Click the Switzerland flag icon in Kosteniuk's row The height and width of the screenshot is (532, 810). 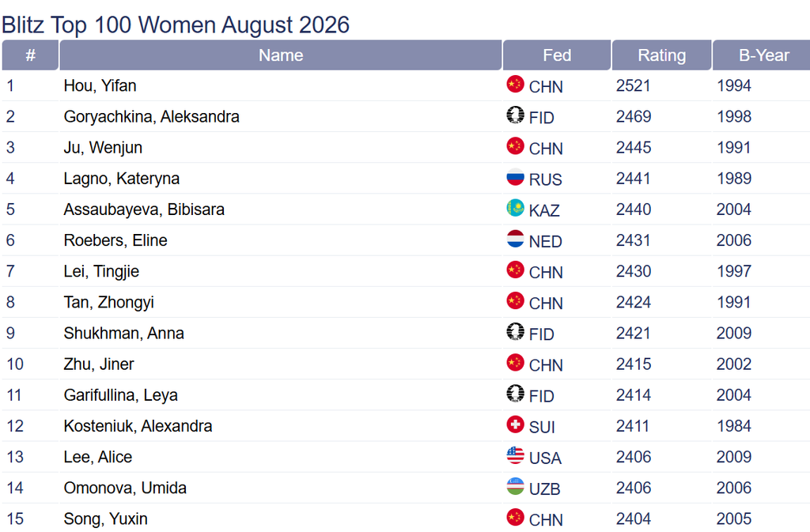515,424
